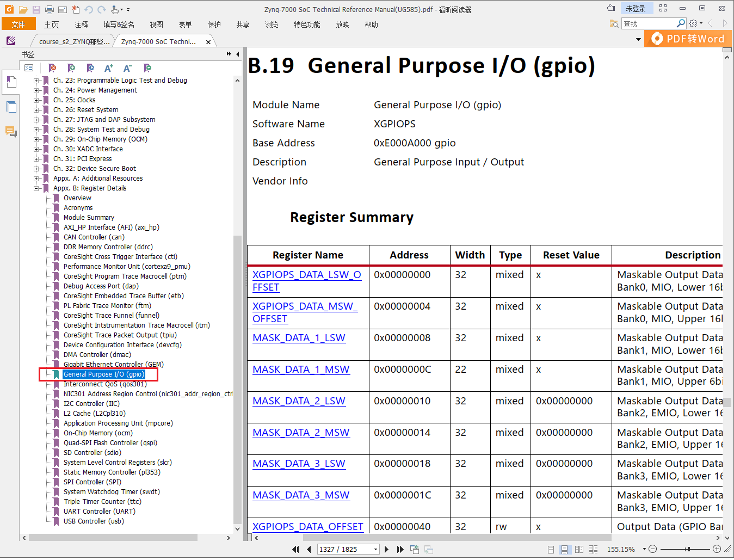Go to previous page arrow
The height and width of the screenshot is (560, 734).
tap(309, 549)
